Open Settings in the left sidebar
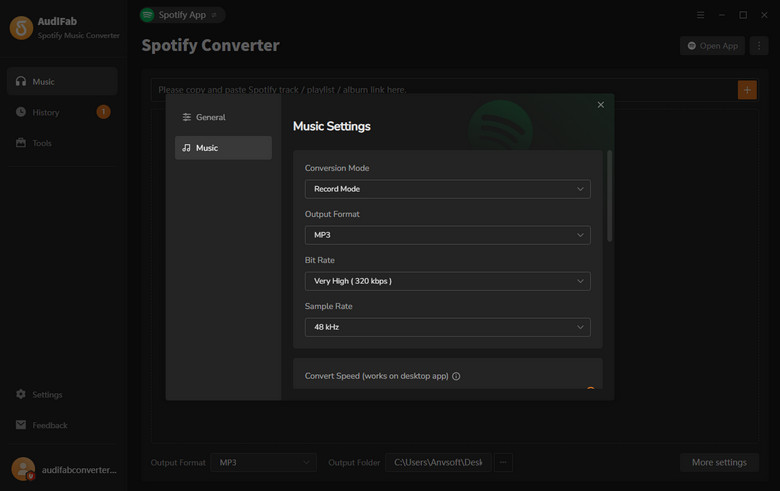This screenshot has width=780, height=491. click(62, 394)
